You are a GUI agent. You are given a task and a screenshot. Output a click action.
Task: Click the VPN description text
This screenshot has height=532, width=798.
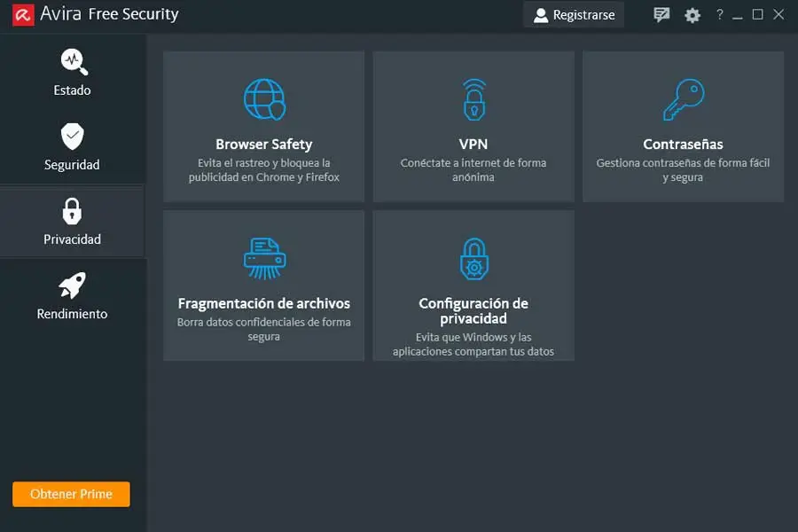coord(473,170)
